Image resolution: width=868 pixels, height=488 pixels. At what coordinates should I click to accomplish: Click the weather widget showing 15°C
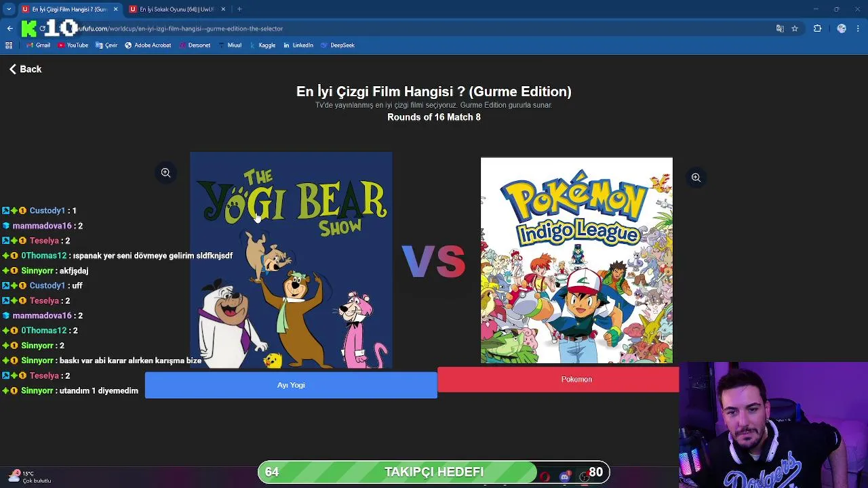click(28, 477)
